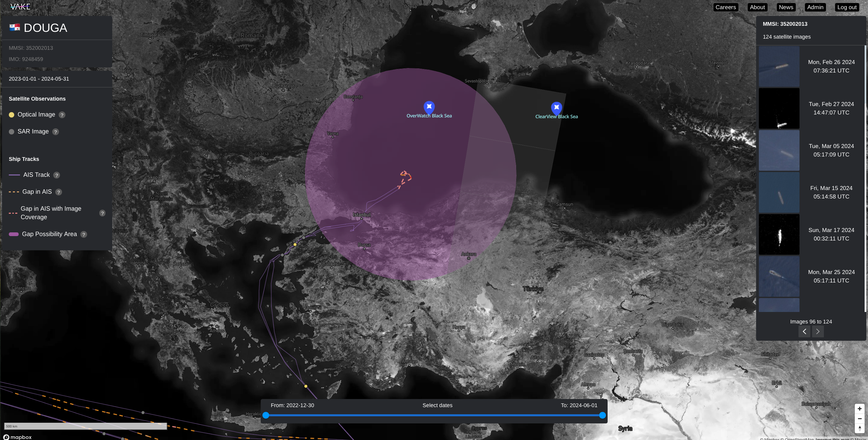
Task: Click the right date slider handle
Action: pyautogui.click(x=602, y=415)
